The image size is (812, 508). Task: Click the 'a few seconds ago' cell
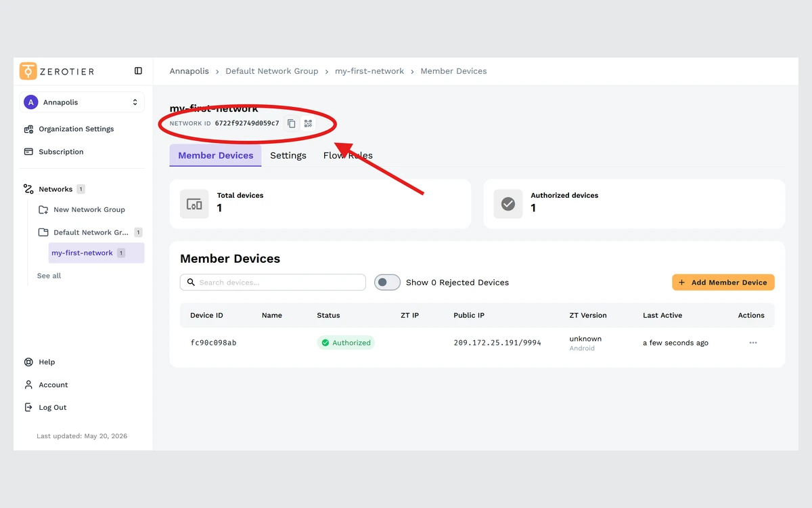pyautogui.click(x=675, y=343)
